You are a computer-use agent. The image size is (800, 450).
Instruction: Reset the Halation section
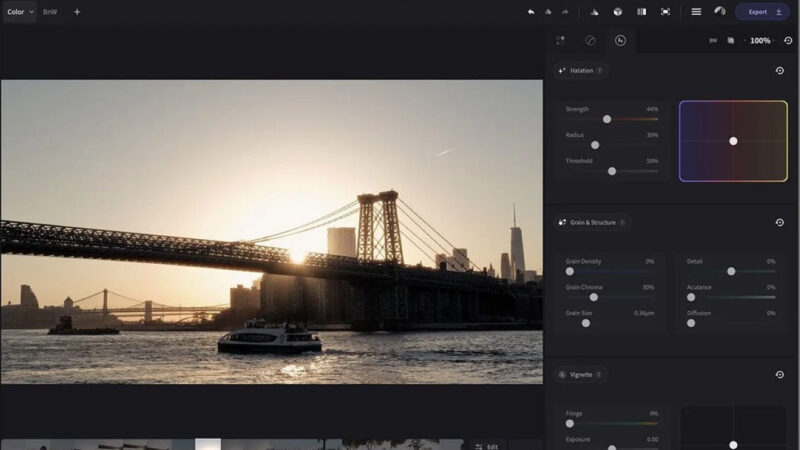(780, 70)
